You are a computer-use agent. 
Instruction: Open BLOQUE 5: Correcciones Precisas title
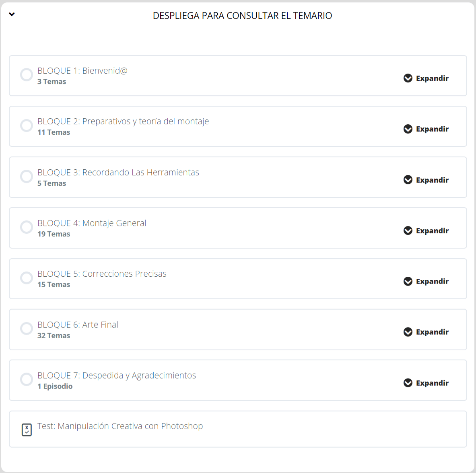[102, 274]
